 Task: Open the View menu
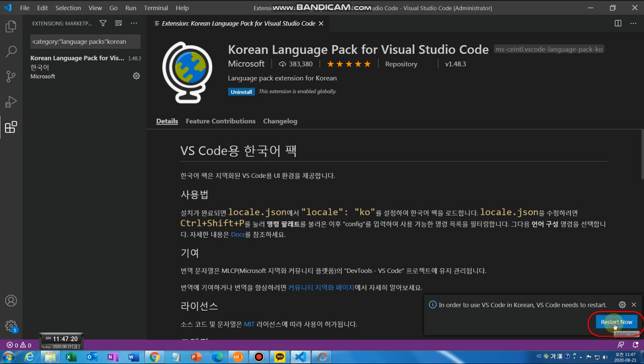tap(95, 8)
